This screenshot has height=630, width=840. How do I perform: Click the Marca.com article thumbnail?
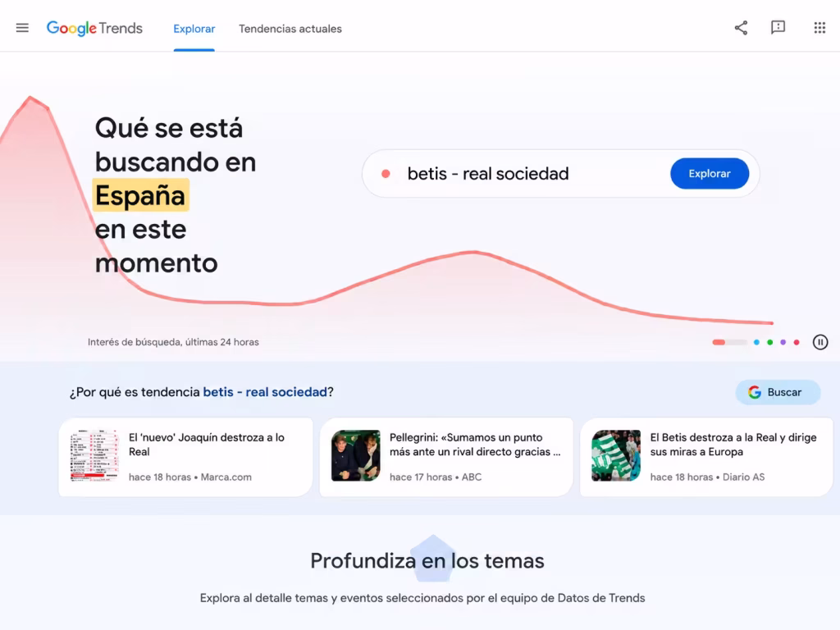click(94, 455)
